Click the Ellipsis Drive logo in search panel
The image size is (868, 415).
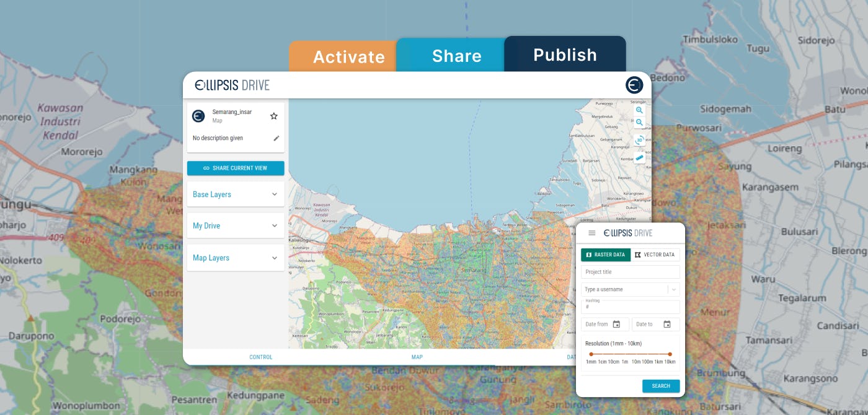628,233
